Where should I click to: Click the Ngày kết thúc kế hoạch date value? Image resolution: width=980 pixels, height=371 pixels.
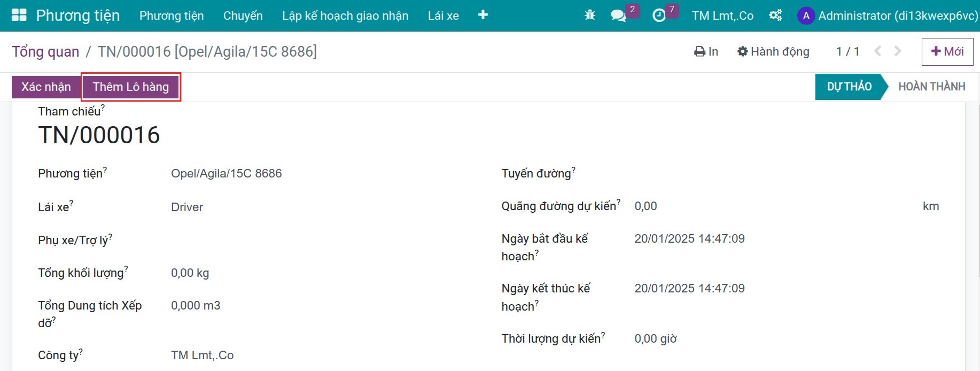(689, 288)
